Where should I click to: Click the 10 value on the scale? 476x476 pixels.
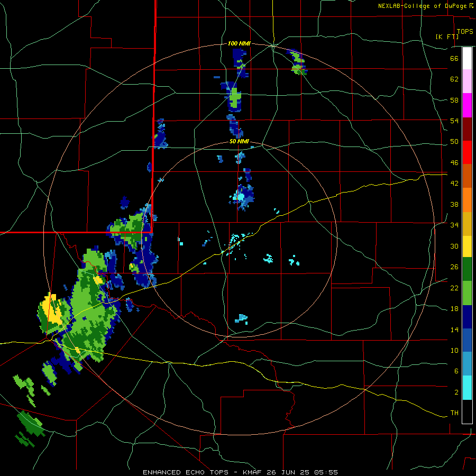click(454, 350)
